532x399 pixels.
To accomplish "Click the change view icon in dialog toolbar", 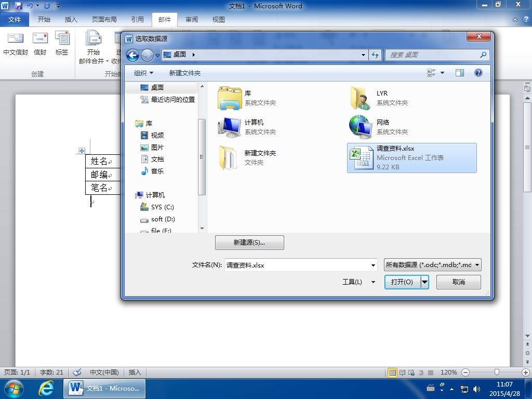I will 431,73.
